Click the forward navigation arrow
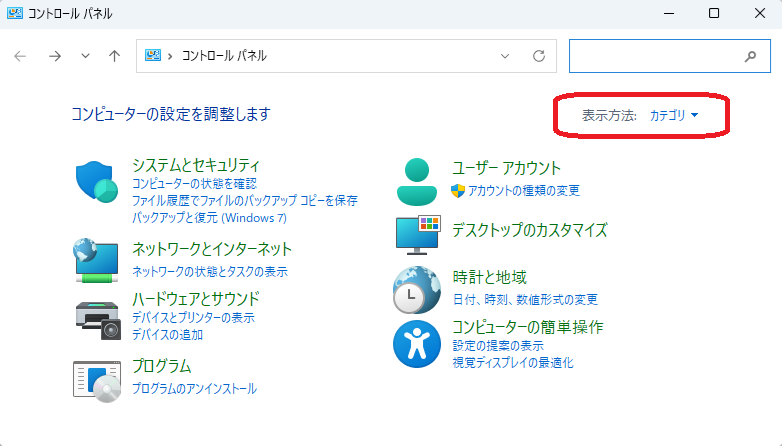The width and height of the screenshot is (782, 446). [54, 56]
